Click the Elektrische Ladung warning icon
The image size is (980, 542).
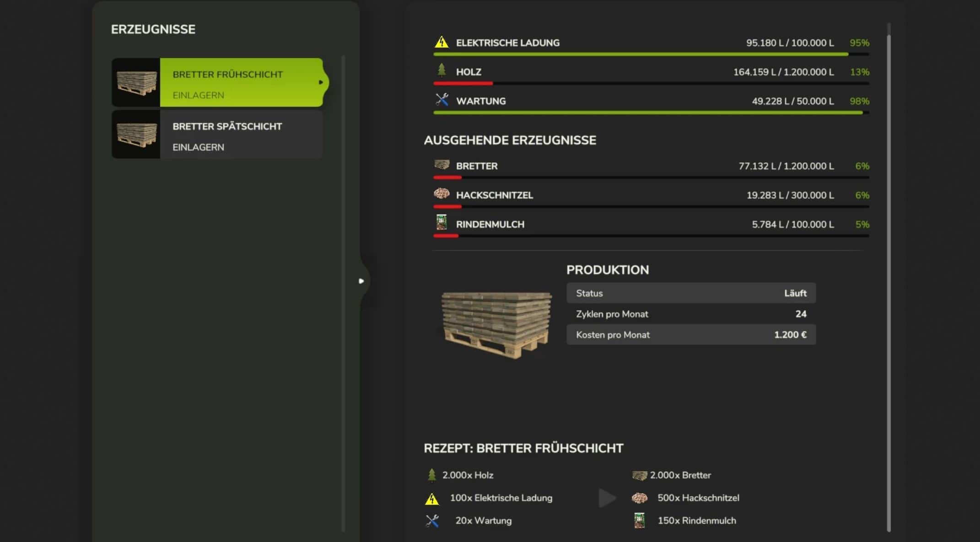point(441,42)
